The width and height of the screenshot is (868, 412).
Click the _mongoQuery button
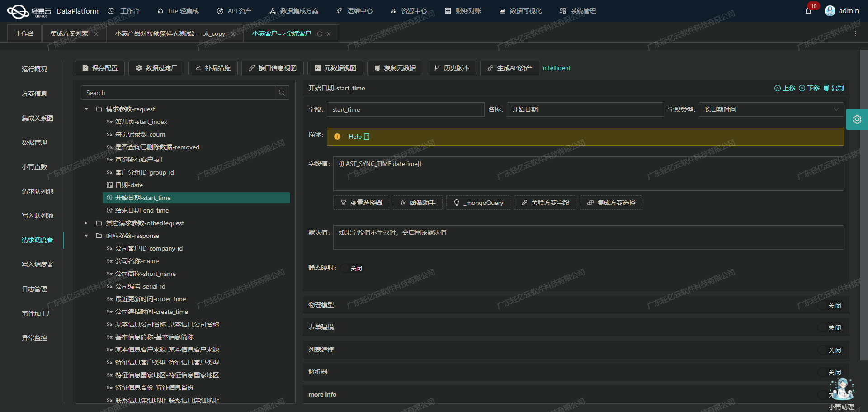(x=478, y=203)
